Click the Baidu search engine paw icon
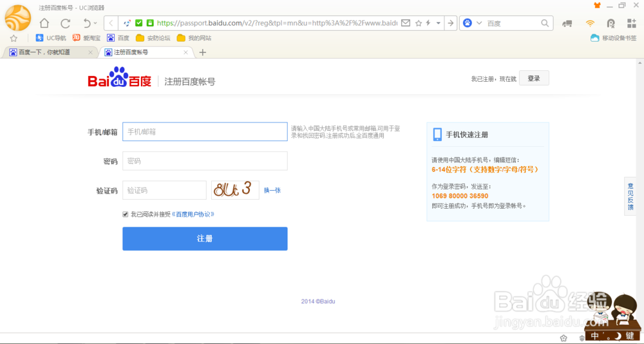644x344 pixels. coord(468,23)
